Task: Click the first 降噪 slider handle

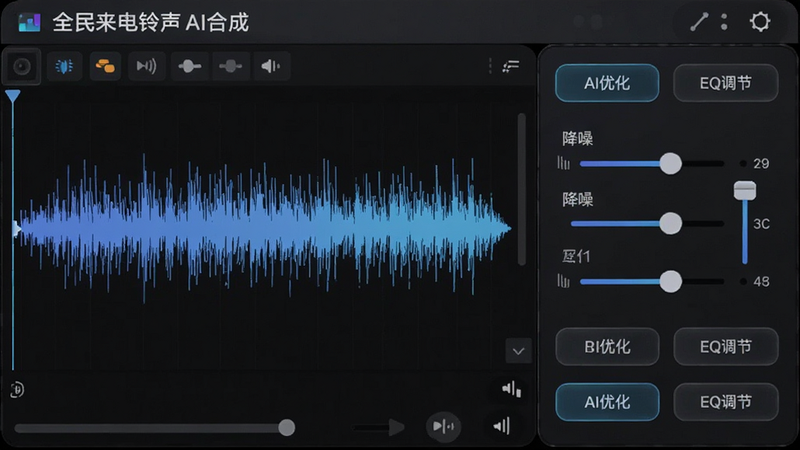Action: click(670, 164)
